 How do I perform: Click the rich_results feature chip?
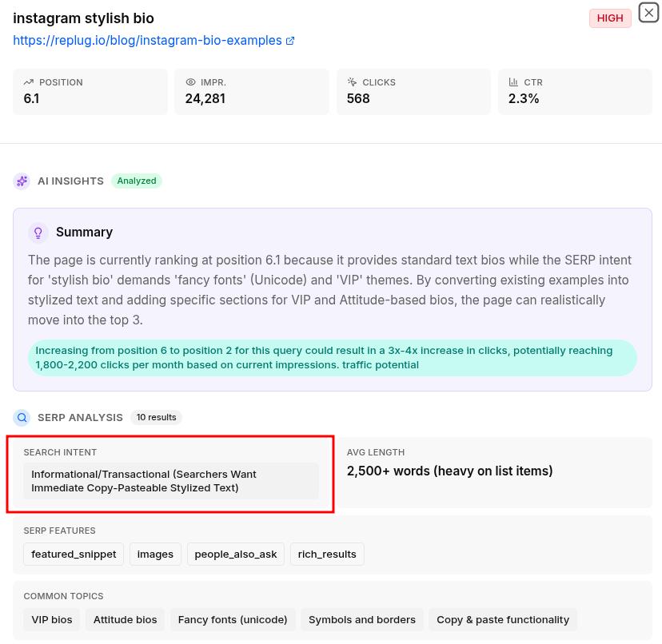click(327, 554)
